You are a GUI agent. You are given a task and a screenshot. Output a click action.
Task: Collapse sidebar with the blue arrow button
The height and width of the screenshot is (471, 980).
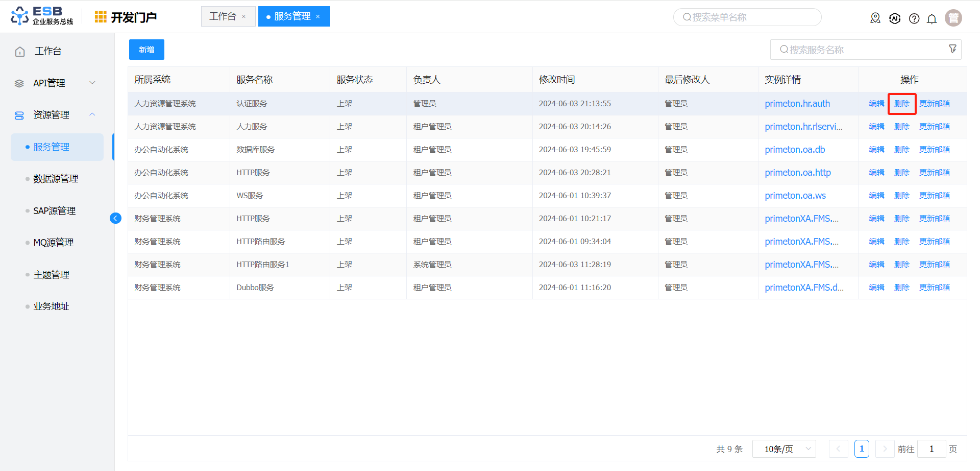115,219
